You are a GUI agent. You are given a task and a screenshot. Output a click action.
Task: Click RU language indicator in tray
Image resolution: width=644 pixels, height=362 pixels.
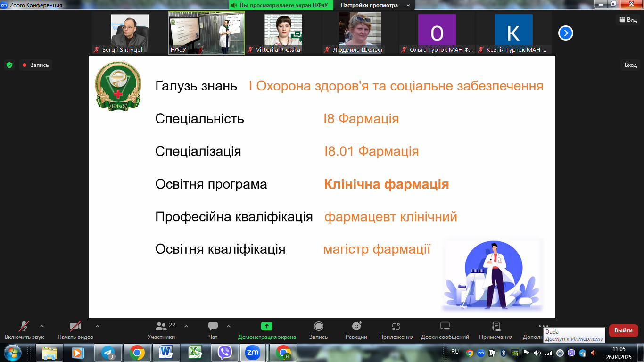(455, 352)
